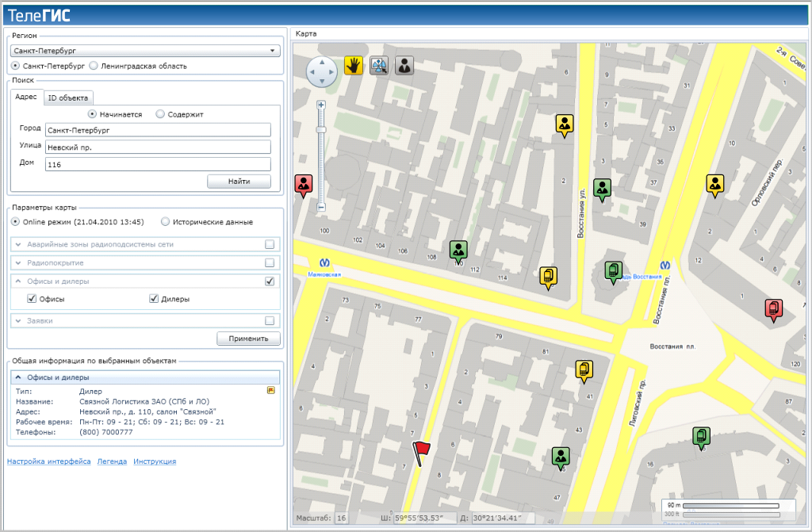The image size is (812, 532).
Task: Open the Легенда link
Action: (112, 461)
